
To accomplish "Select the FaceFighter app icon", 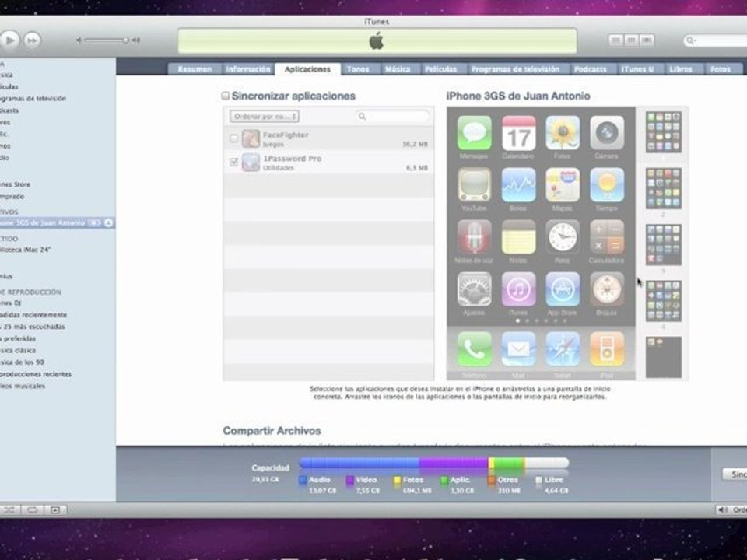I will point(251,138).
